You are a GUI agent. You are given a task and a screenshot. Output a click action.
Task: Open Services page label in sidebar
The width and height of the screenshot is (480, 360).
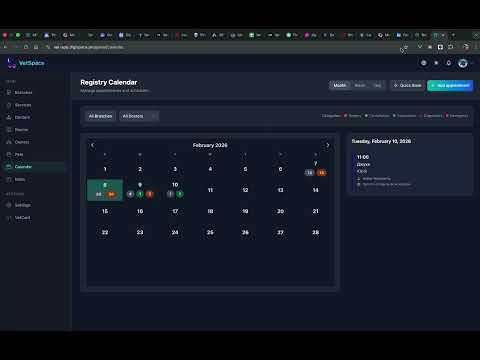pos(23,105)
